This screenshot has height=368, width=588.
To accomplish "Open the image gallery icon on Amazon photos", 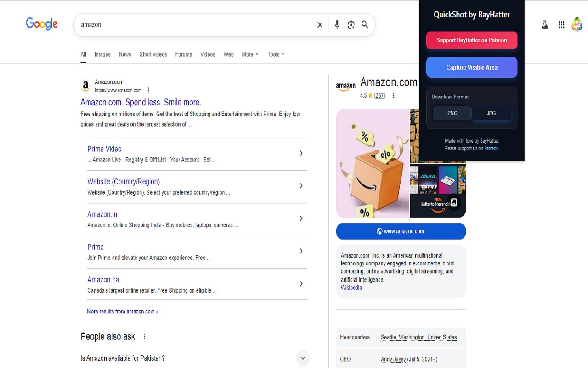I will coord(454,202).
